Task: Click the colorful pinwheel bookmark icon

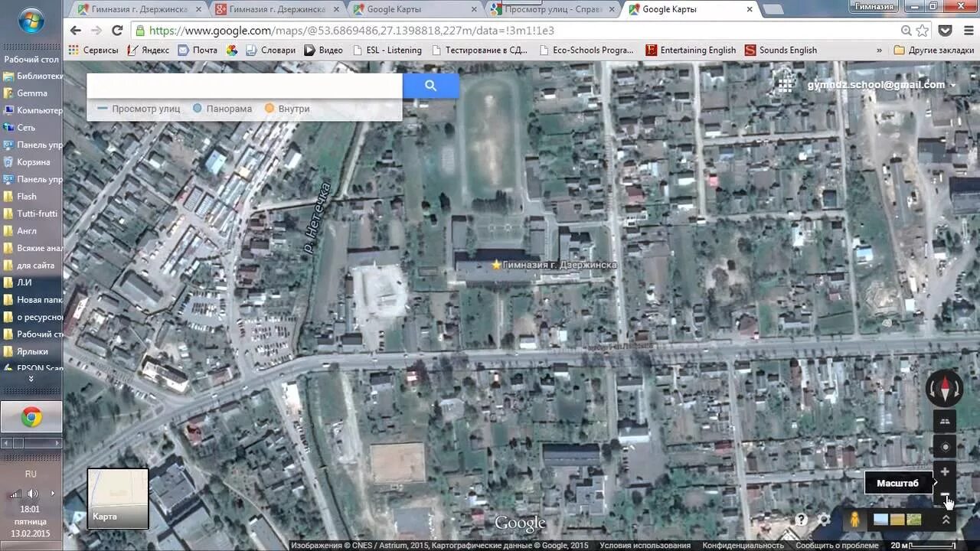Action: [x=231, y=50]
